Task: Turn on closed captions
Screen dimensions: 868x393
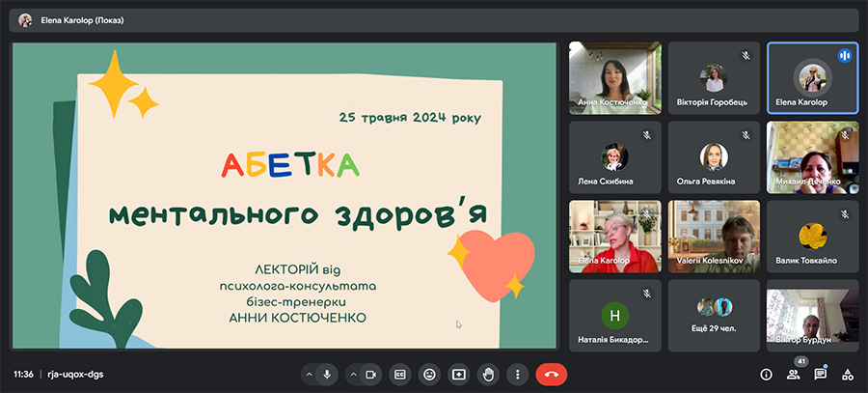Action: coord(399,375)
